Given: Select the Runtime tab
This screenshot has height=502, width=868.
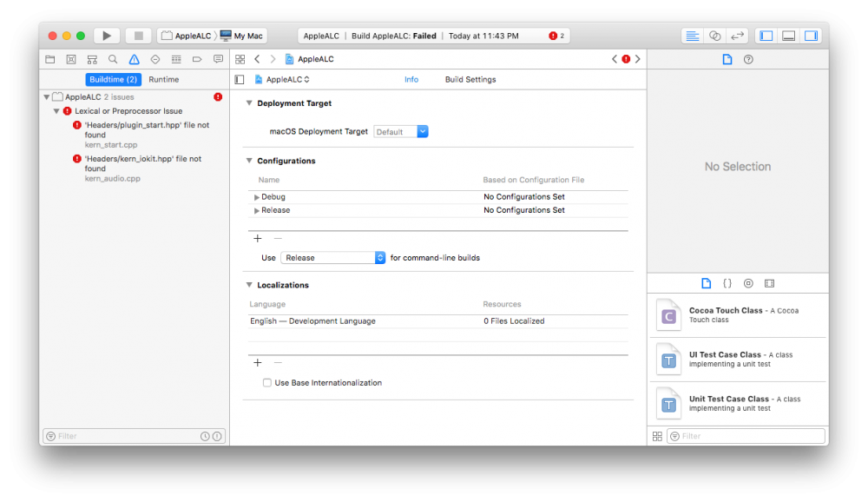Looking at the screenshot, I should (163, 80).
